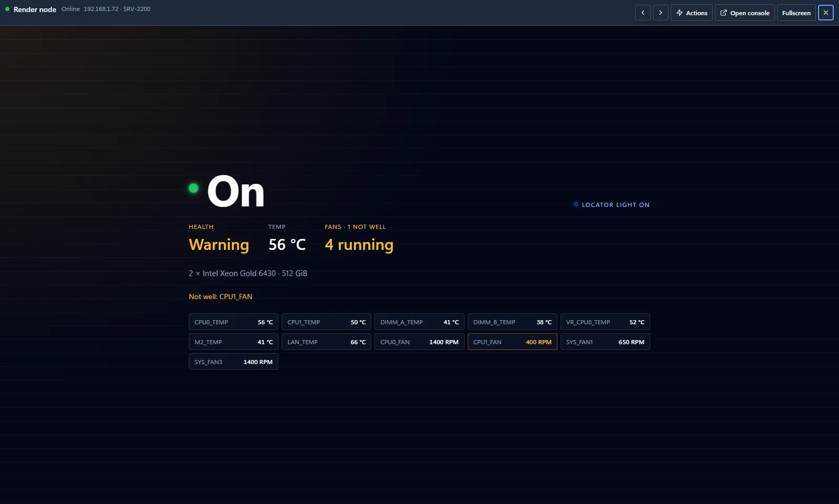Image resolution: width=839 pixels, height=504 pixels.
Task: Click the LAN_TEMP sensor chip
Action: click(x=326, y=342)
